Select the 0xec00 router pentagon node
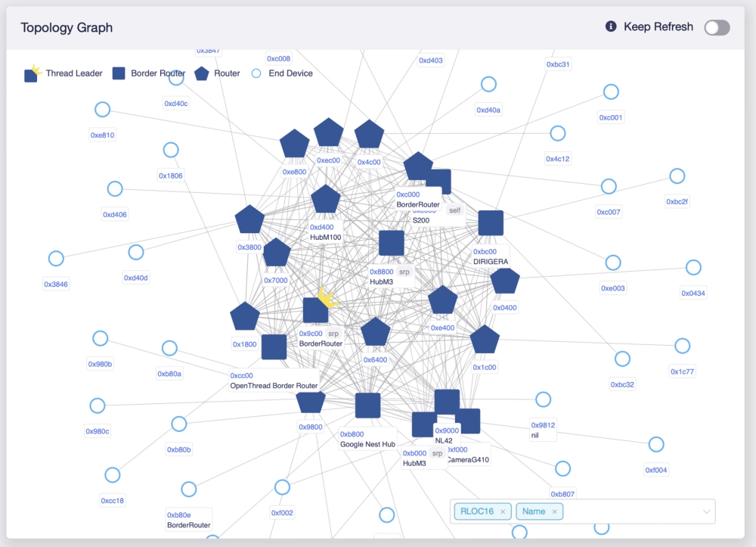 point(328,132)
